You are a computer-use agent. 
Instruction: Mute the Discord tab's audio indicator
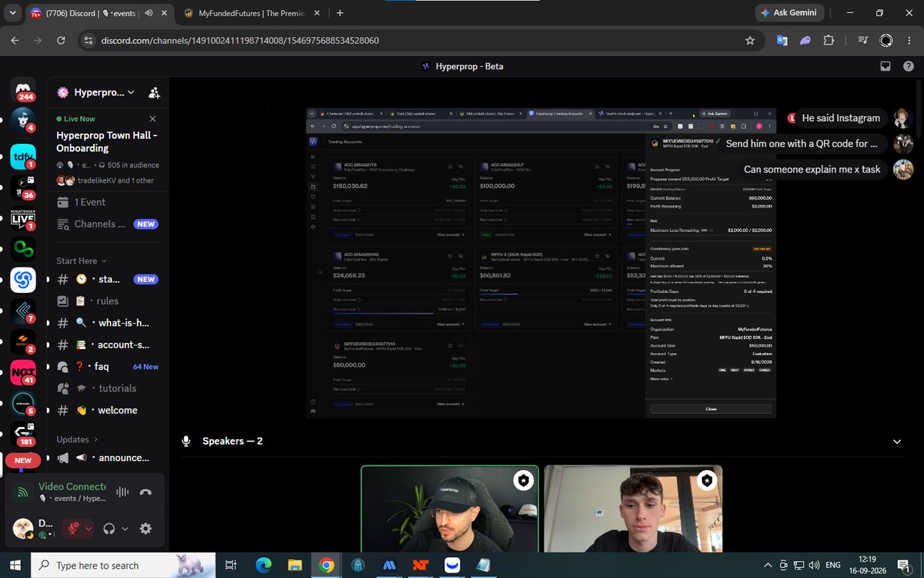148,13
